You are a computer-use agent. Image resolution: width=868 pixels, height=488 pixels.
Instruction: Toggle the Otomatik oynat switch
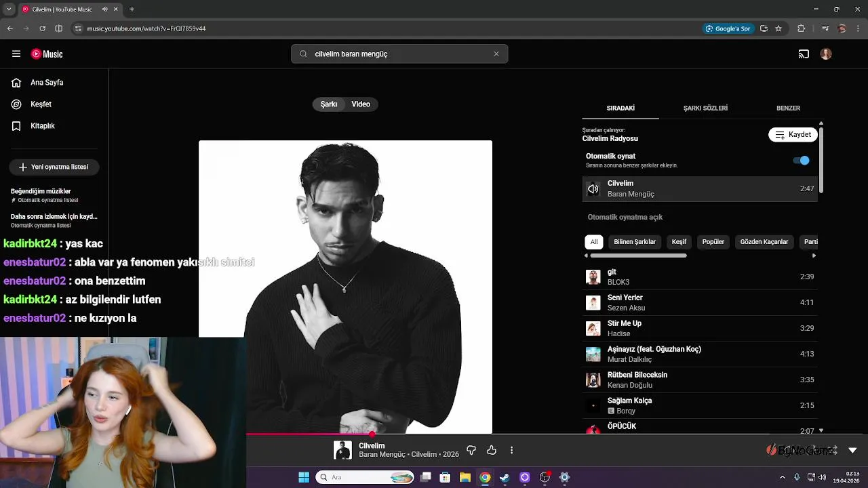tap(802, 161)
